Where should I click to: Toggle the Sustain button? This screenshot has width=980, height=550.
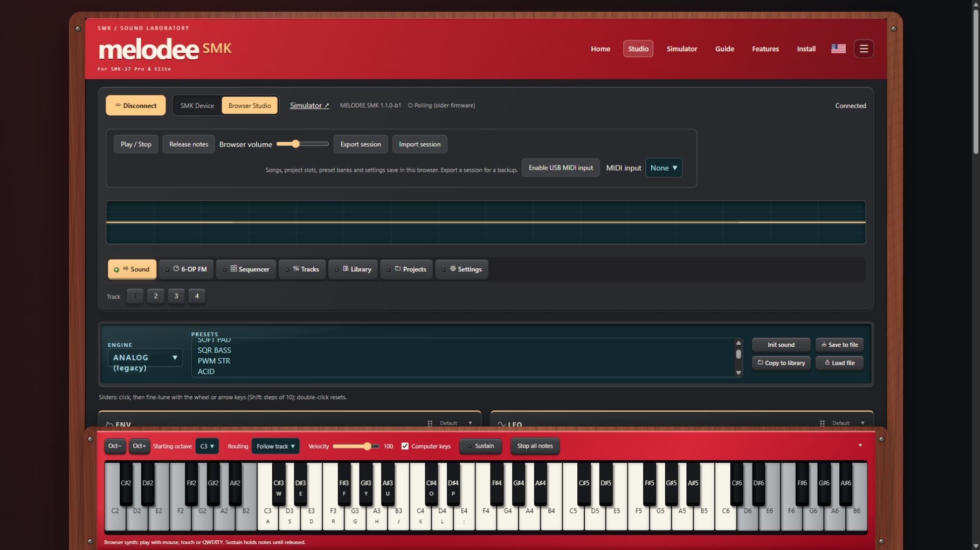coord(480,446)
